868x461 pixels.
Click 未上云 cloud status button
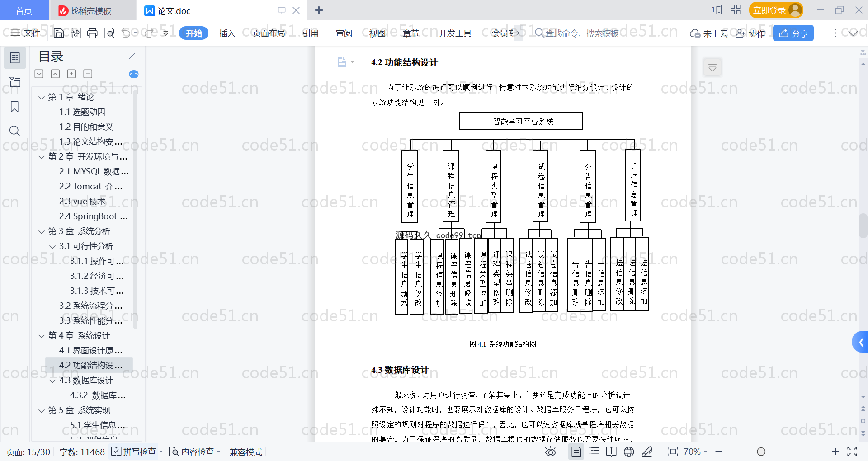(708, 33)
